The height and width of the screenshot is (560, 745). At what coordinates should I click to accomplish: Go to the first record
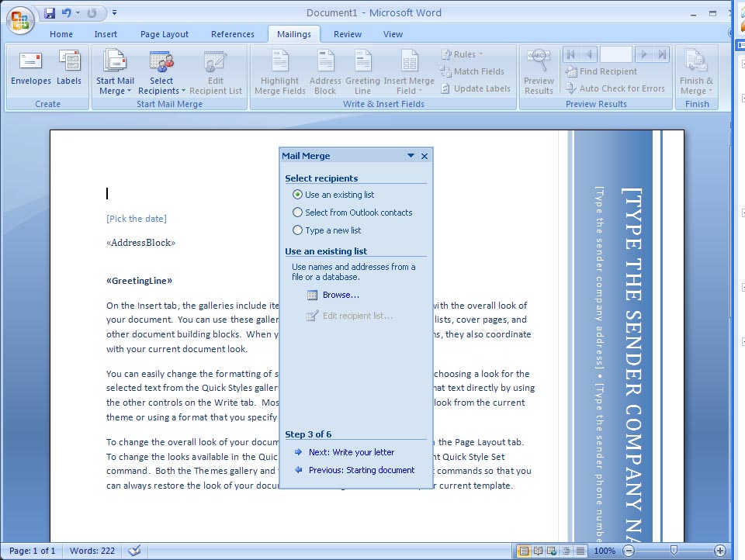(571, 54)
